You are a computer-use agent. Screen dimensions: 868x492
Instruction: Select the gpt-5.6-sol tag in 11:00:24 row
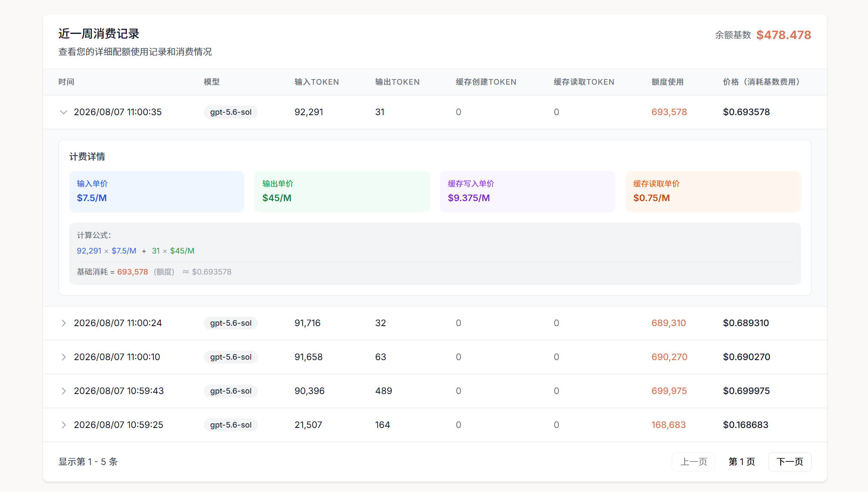(231, 323)
